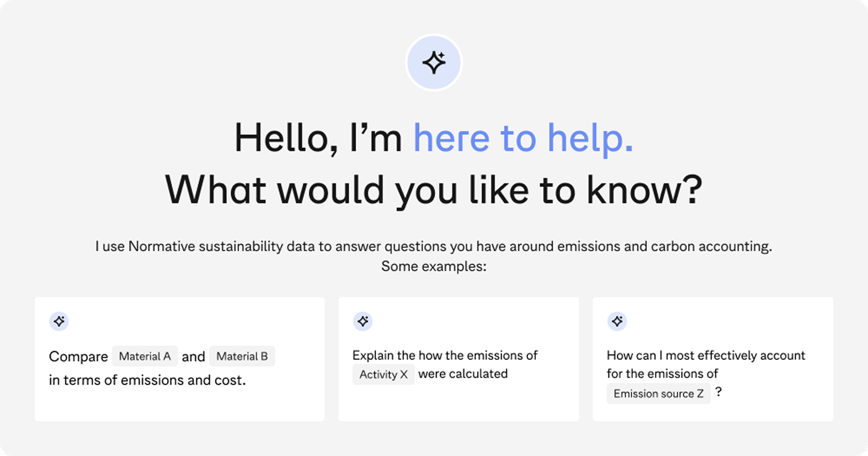Click 'How can I most effectively account' text
Image resolution: width=868 pixels, height=456 pixels.
pos(706,355)
